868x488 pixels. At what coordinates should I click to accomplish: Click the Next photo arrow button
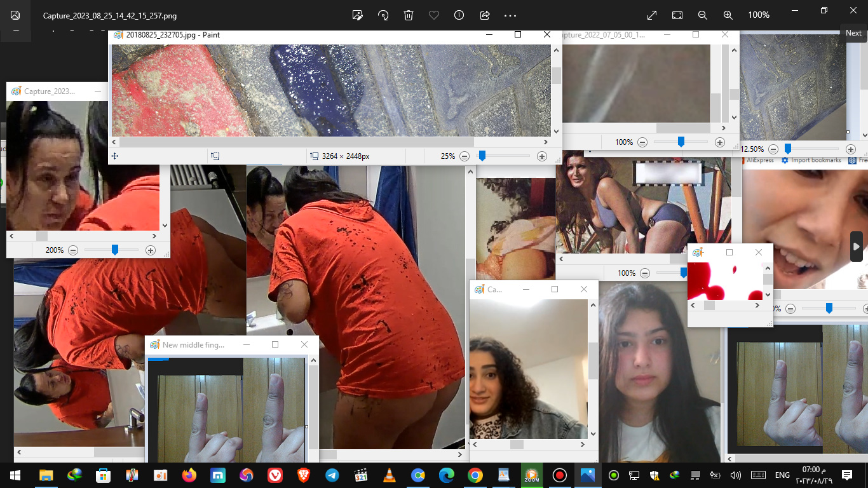[856, 247]
